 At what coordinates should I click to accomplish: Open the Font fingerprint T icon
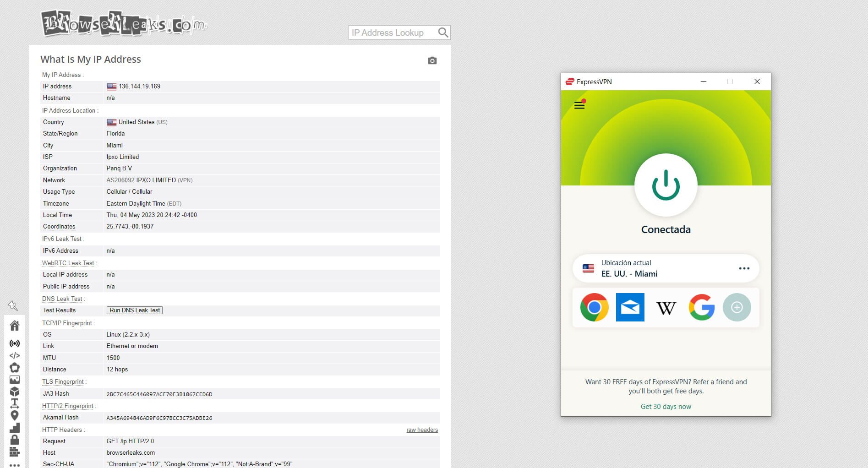click(x=15, y=403)
